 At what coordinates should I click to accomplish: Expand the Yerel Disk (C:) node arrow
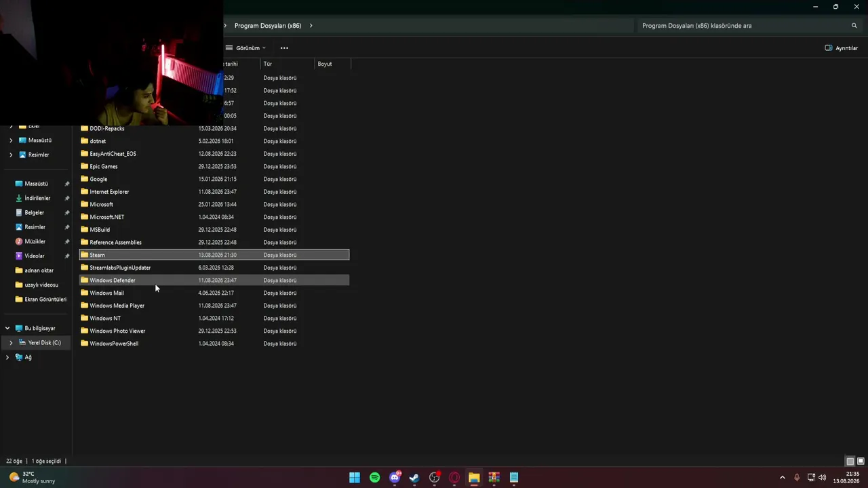(x=11, y=343)
